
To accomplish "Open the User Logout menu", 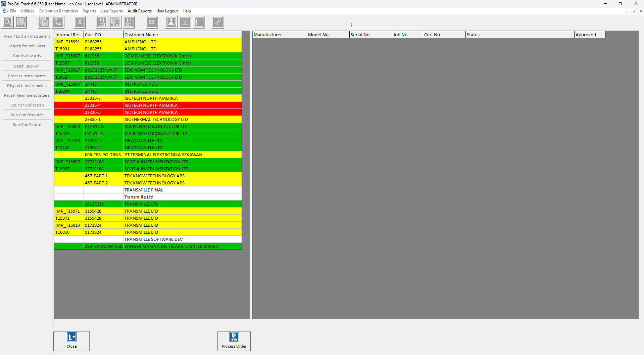I will pyautogui.click(x=167, y=11).
